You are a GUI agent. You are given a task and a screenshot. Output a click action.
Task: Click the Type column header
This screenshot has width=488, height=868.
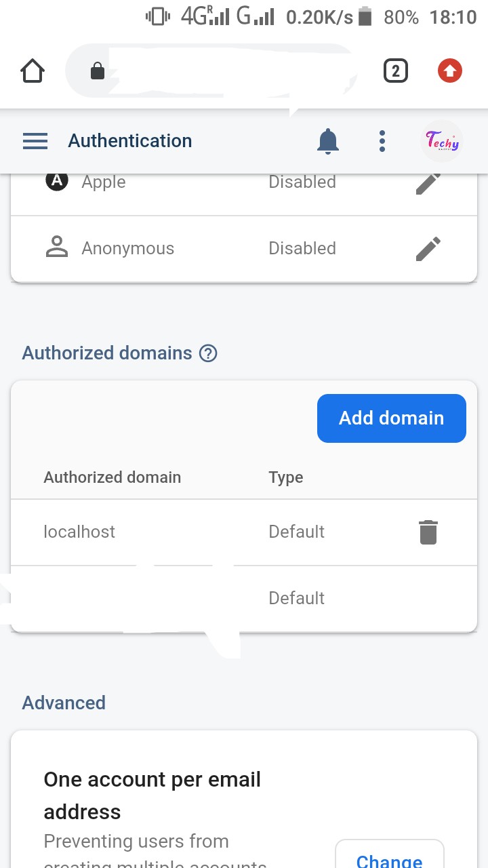pyautogui.click(x=286, y=477)
